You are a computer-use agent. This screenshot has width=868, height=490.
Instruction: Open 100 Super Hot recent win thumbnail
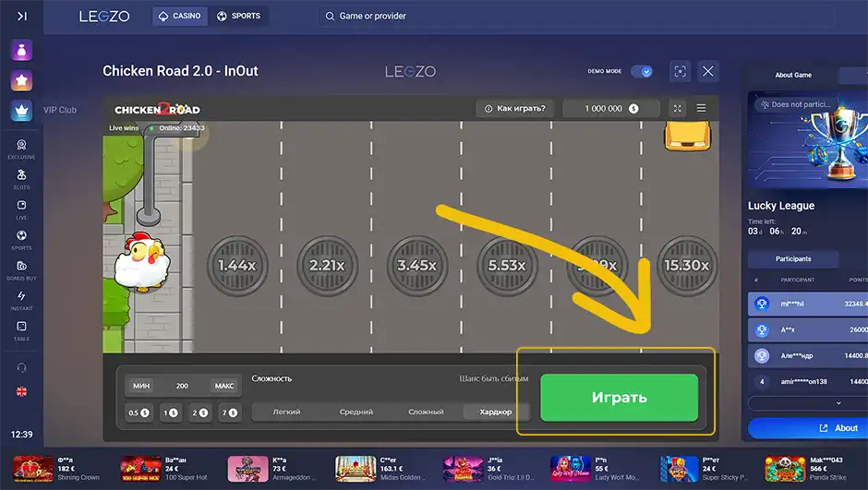140,469
